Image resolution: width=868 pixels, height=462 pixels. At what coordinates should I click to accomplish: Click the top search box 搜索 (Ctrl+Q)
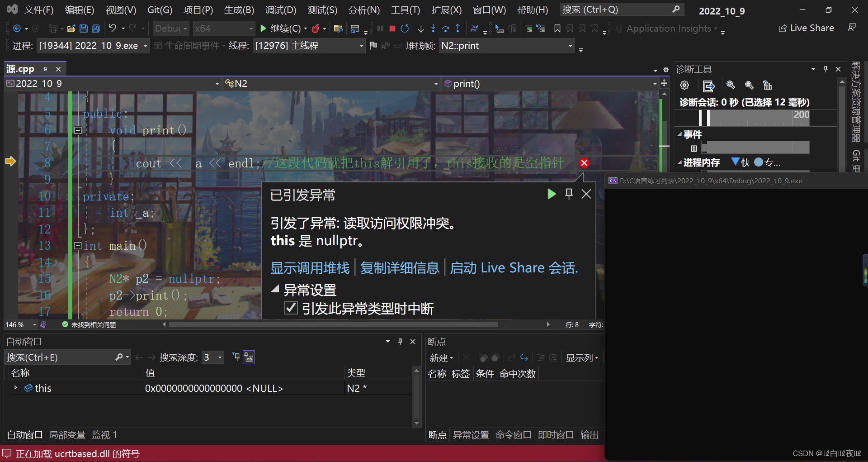click(x=622, y=10)
